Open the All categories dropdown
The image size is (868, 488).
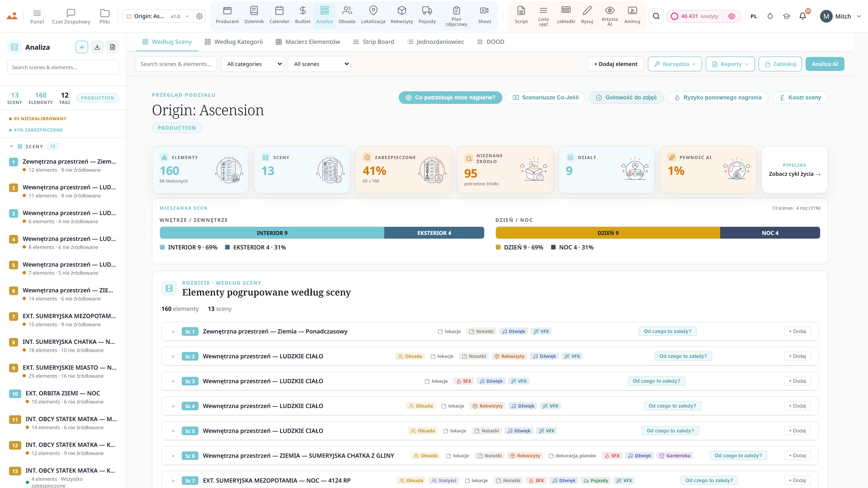(x=252, y=64)
